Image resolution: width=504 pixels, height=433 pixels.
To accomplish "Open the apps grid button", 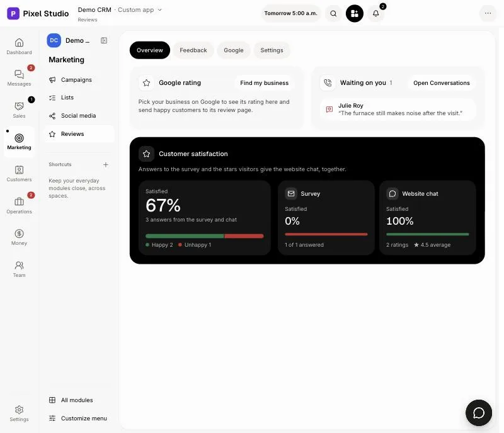I will coord(355,13).
